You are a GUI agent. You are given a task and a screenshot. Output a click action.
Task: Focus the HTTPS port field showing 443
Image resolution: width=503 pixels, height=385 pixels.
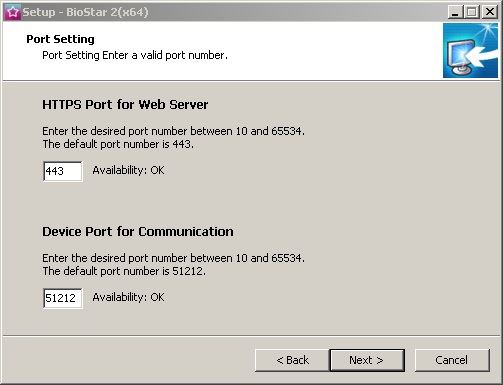(x=63, y=171)
